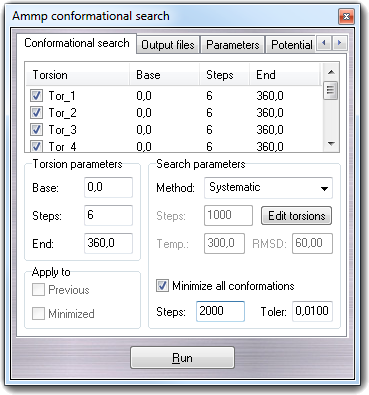This screenshot has height=395, width=369.
Task: Select the Tor_2 row label
Action: (63, 113)
